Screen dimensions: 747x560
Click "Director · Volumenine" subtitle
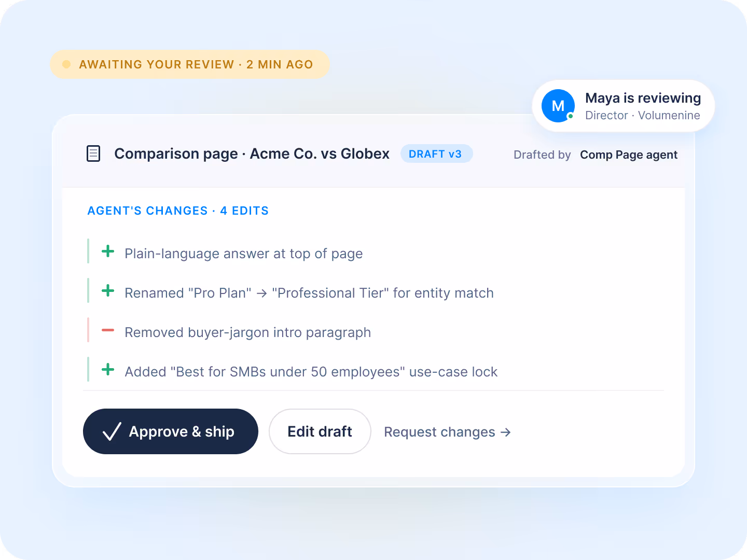(643, 115)
